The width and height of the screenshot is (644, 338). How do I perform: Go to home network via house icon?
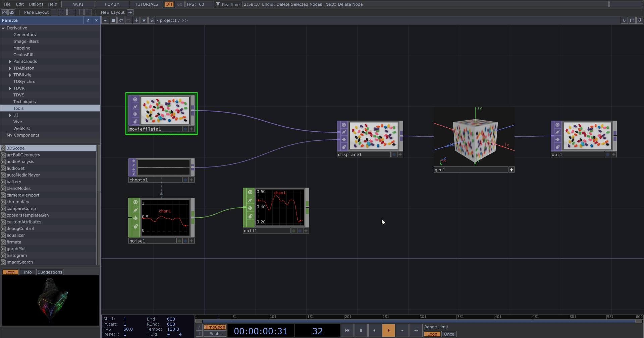point(152,20)
